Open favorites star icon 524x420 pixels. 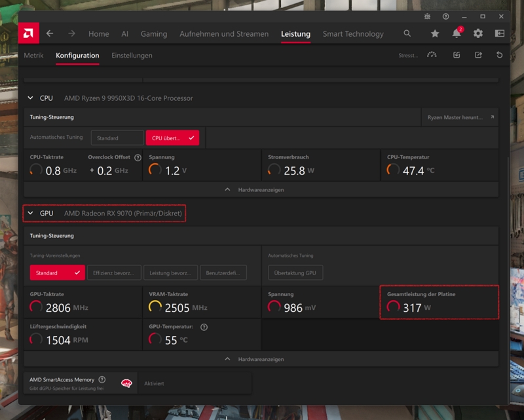[435, 33]
